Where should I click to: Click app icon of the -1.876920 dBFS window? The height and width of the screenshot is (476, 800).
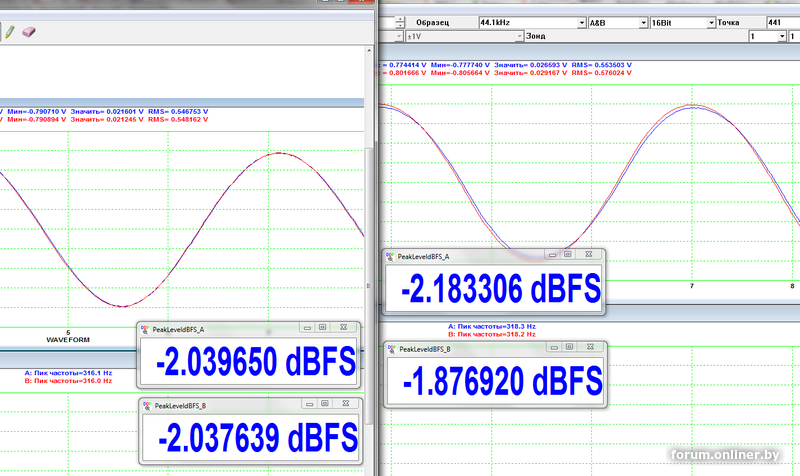[x=391, y=349]
